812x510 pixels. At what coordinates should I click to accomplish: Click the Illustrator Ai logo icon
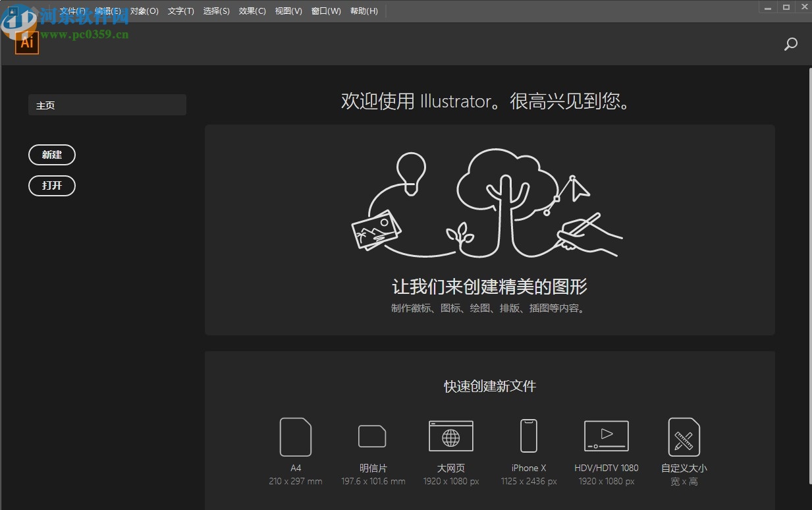point(26,42)
